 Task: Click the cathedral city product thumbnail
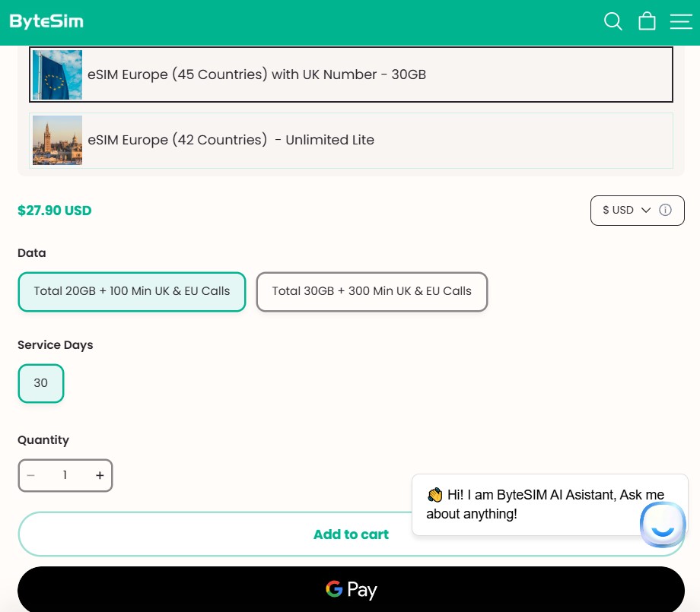pyautogui.click(x=58, y=140)
